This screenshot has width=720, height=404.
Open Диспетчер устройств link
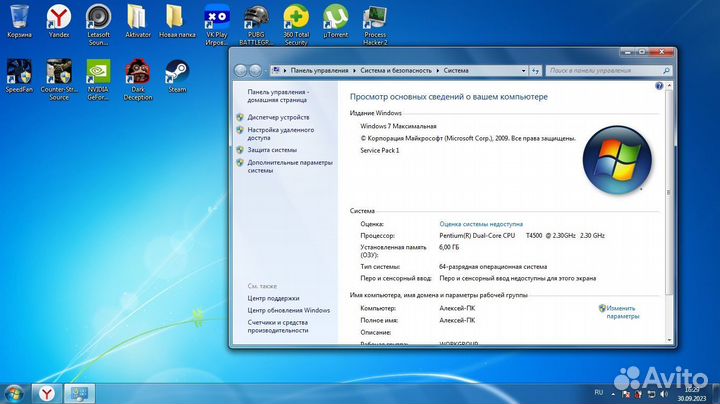[x=278, y=118]
